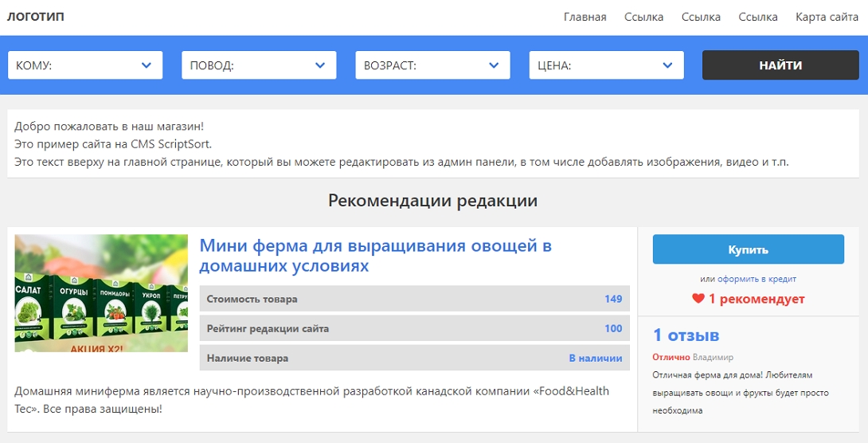868x443 pixels.
Task: Go to Главная in top navigation
Action: point(585,17)
